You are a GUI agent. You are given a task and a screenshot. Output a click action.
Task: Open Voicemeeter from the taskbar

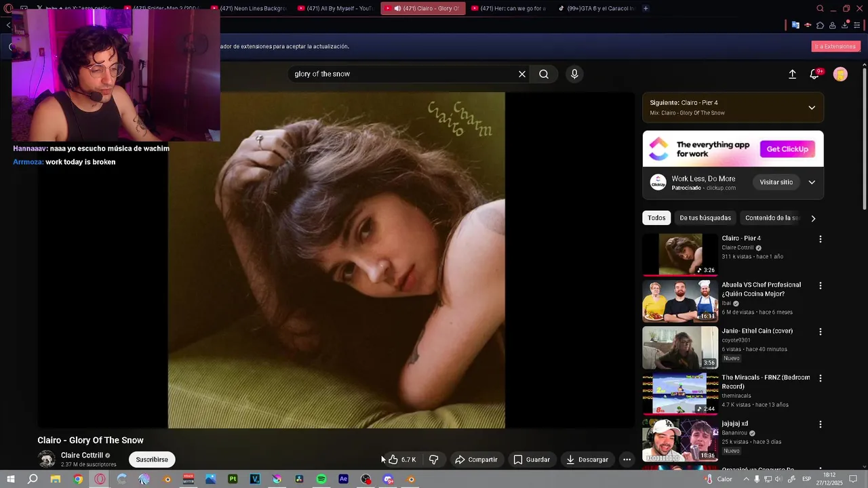(x=189, y=479)
